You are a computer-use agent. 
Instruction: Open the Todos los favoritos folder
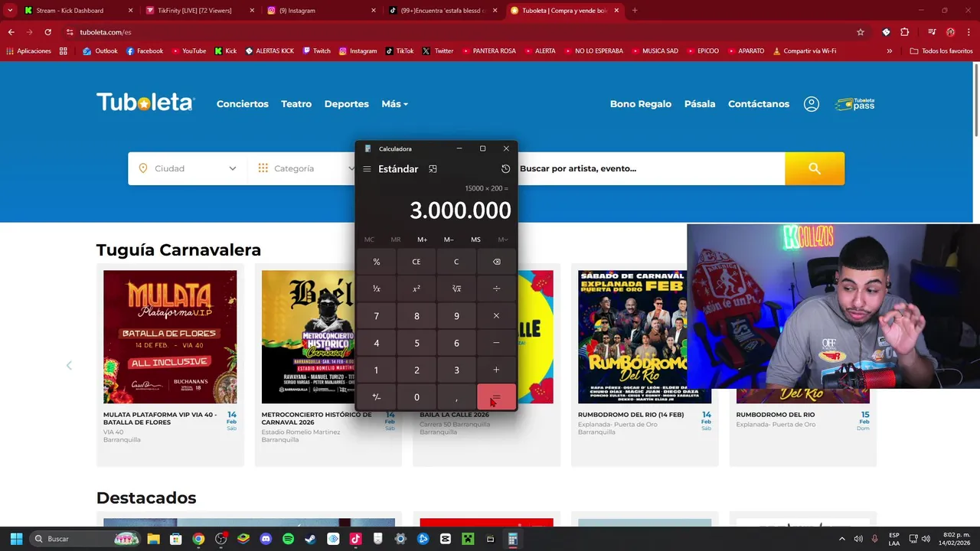click(x=942, y=51)
